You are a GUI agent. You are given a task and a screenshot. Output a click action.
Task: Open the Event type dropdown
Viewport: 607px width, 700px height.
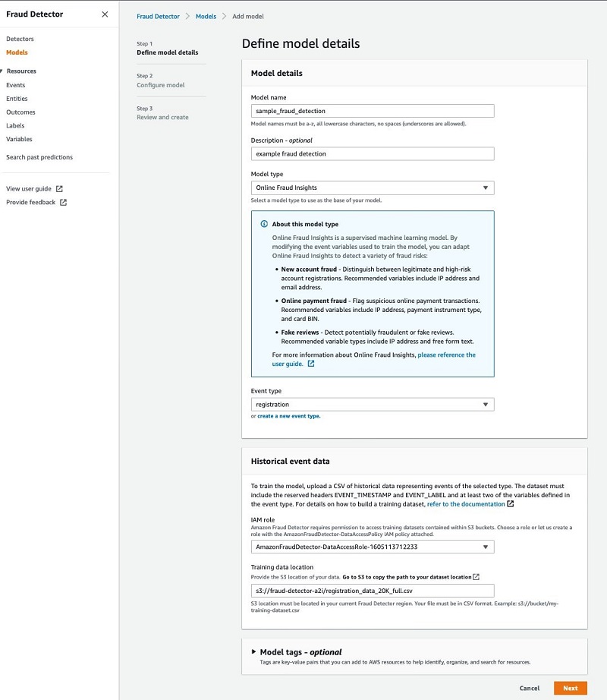[x=373, y=405]
